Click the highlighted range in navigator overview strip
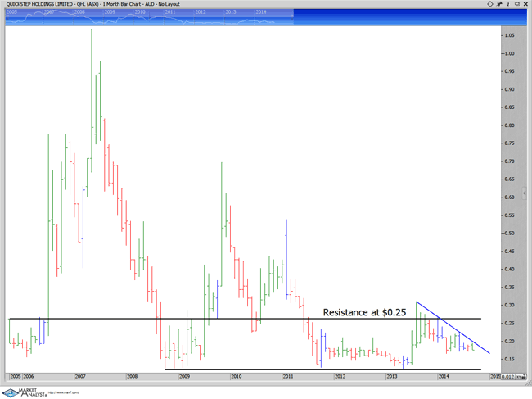 tap(149, 17)
